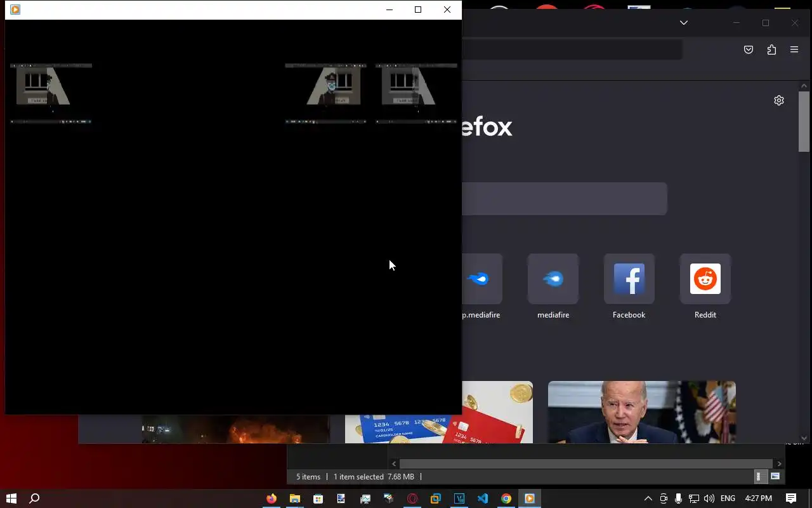This screenshot has width=812, height=508.
Task: Click Firefox vertical scrollbar down arrow
Action: pyautogui.click(x=804, y=438)
